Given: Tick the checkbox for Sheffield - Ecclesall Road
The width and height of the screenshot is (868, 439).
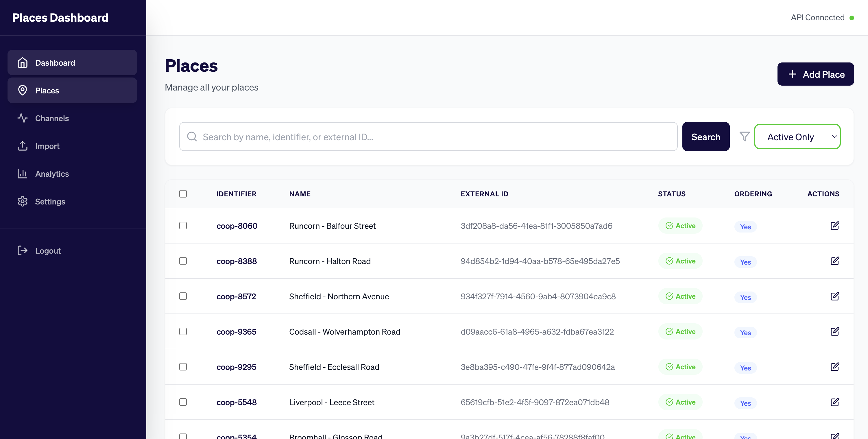Looking at the screenshot, I should 183,367.
